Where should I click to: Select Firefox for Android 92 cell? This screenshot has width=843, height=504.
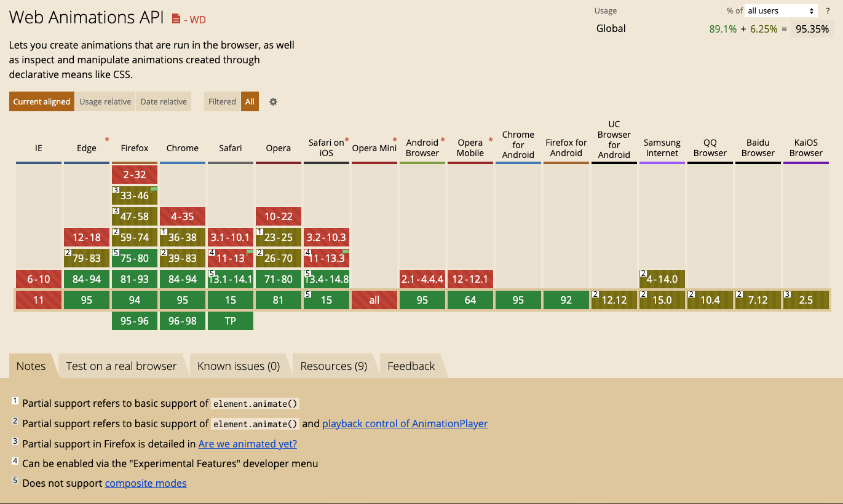point(566,300)
